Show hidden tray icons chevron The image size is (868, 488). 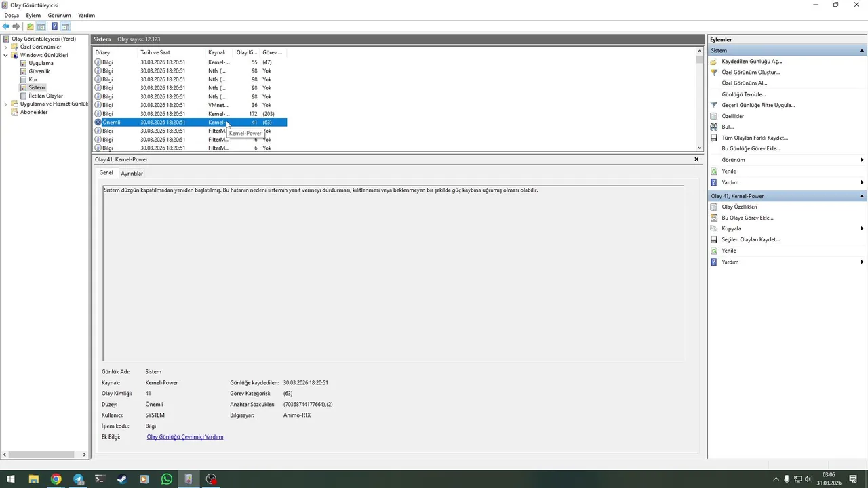pyautogui.click(x=776, y=479)
